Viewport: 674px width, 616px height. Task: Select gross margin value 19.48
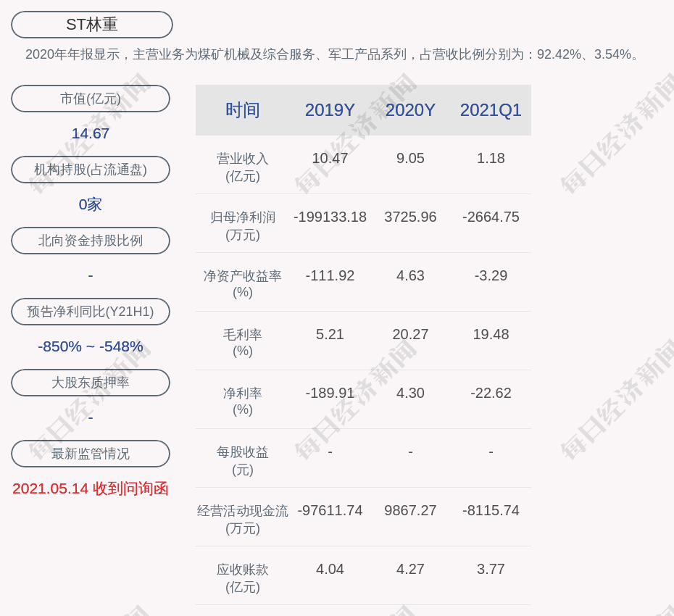tap(491, 334)
